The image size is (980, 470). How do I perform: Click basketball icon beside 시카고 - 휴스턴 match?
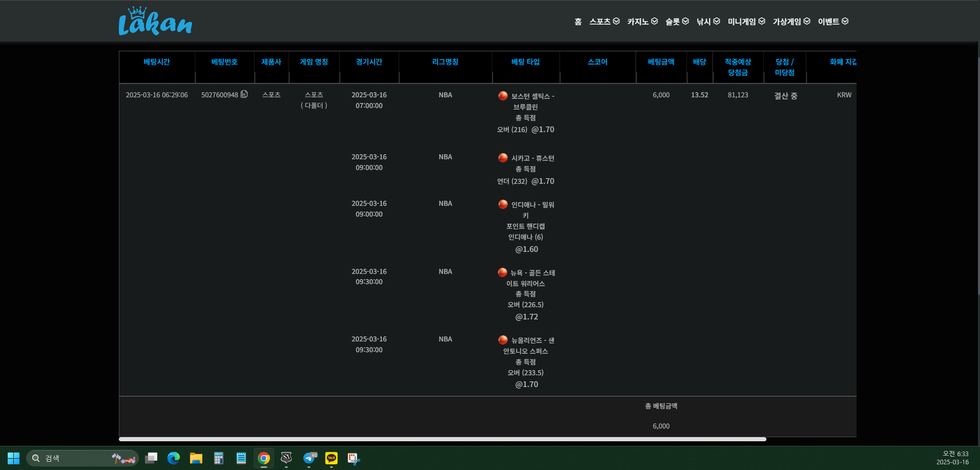503,158
